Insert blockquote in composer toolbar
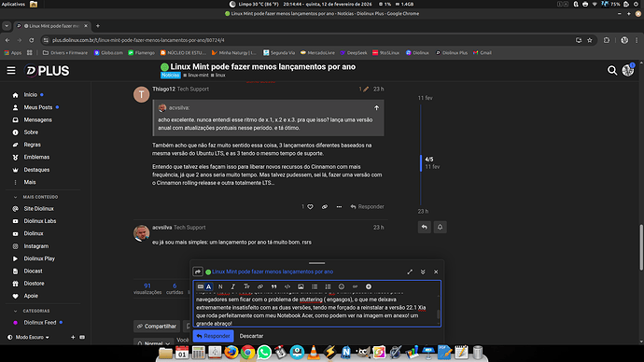Image resolution: width=644 pixels, height=362 pixels. [x=273, y=286]
